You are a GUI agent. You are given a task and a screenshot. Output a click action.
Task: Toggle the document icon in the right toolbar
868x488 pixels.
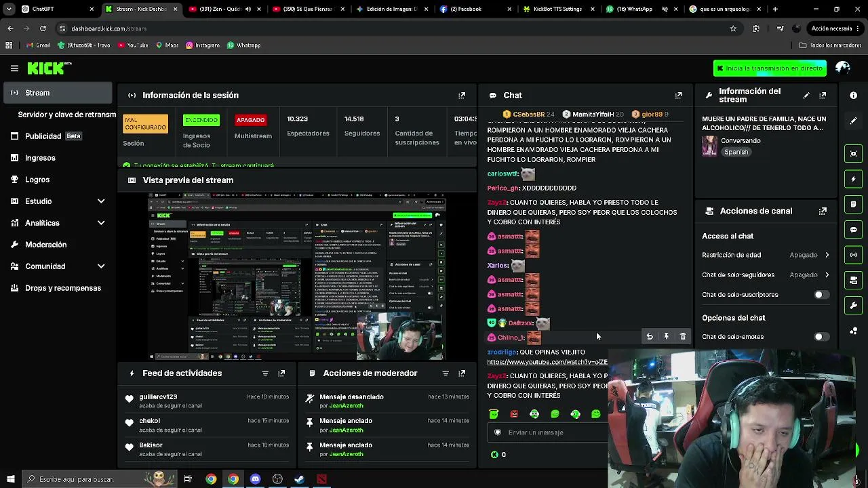854,204
